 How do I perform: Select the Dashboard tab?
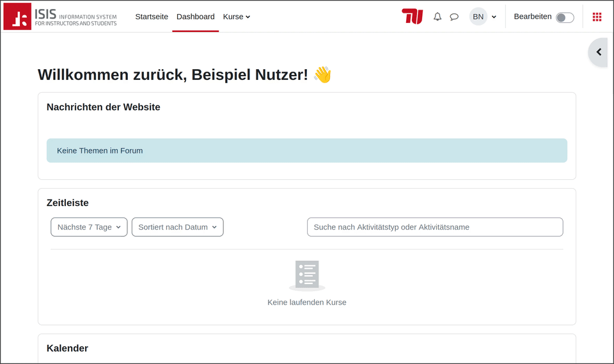(196, 17)
